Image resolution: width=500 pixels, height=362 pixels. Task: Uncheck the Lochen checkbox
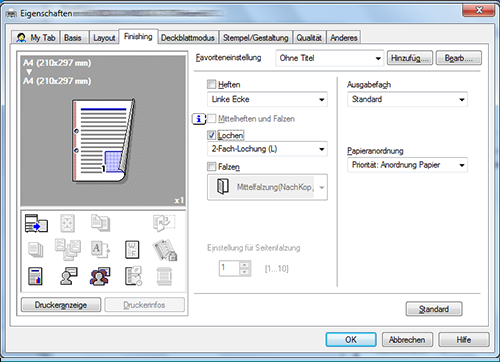pyautogui.click(x=211, y=135)
